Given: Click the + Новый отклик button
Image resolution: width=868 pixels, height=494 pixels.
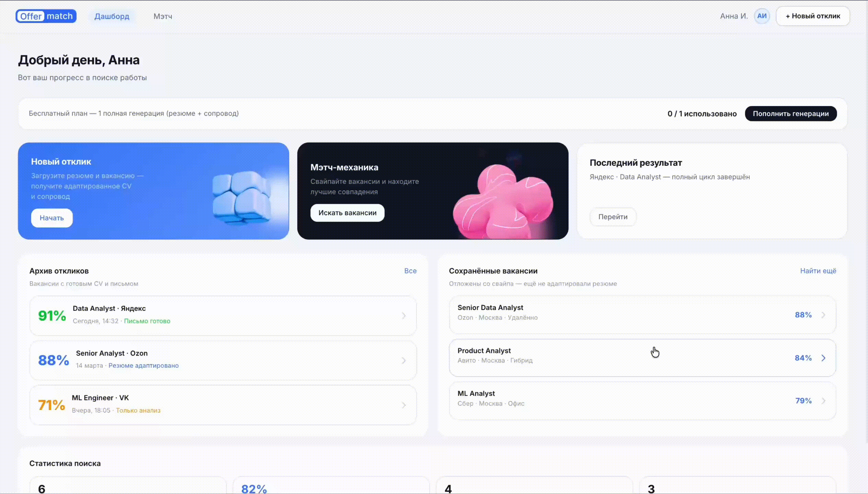Looking at the screenshot, I should tap(813, 16).
